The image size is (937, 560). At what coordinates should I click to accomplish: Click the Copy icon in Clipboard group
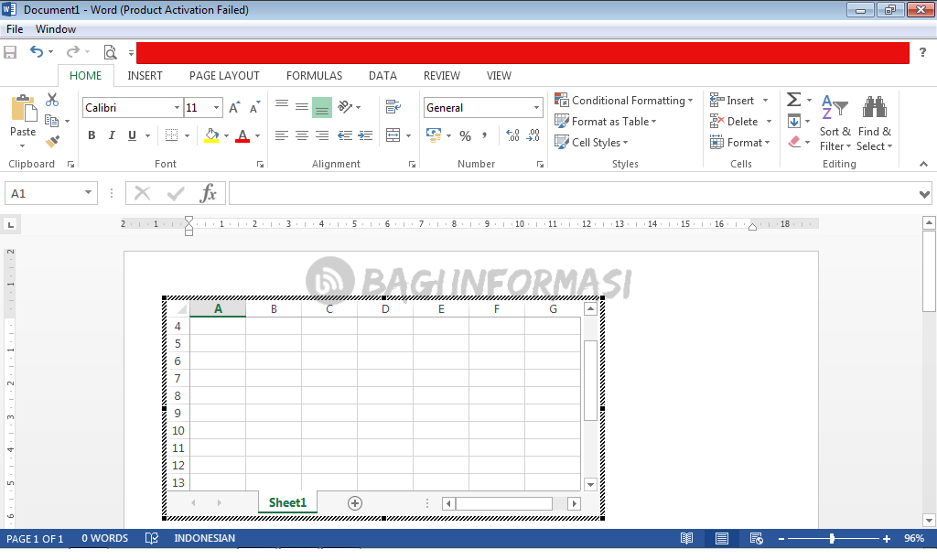tap(52, 121)
